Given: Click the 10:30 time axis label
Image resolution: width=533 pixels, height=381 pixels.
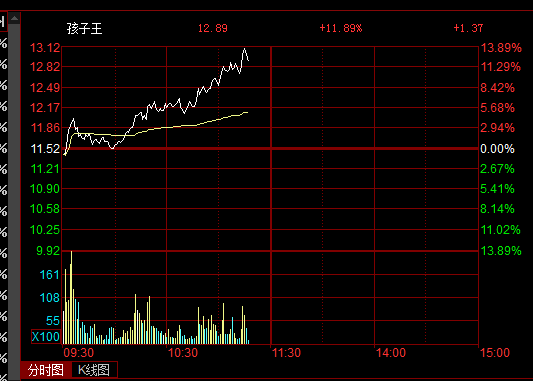Looking at the screenshot, I should pos(183,353).
